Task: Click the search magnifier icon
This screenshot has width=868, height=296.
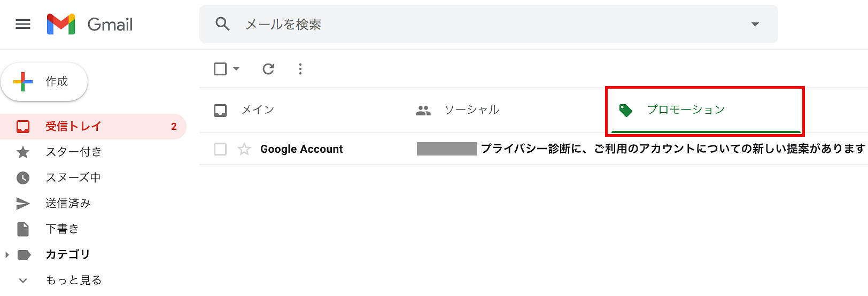Action: [222, 24]
